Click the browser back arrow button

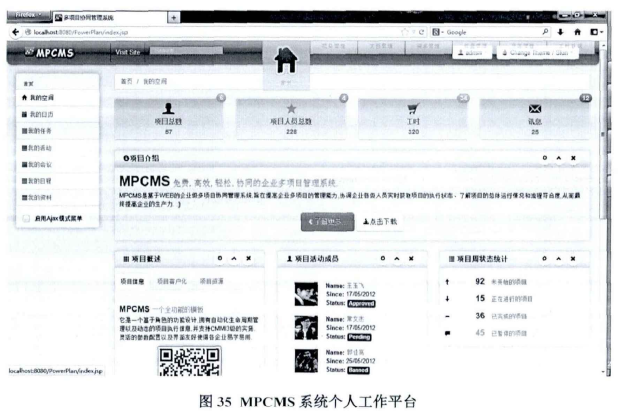click(12, 33)
